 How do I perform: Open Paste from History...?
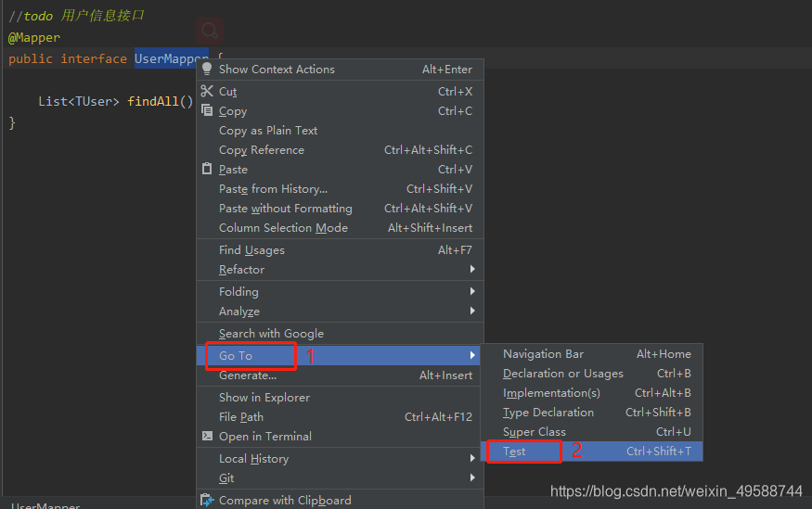point(341,189)
